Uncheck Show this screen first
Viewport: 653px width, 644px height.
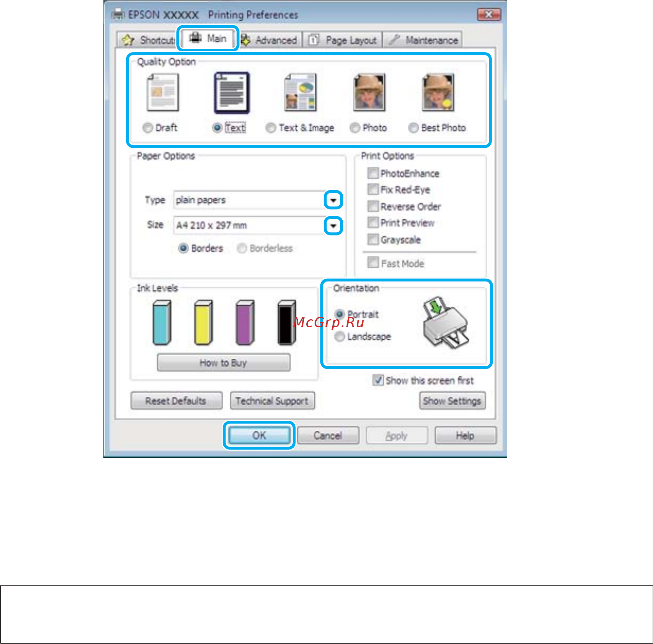378,380
